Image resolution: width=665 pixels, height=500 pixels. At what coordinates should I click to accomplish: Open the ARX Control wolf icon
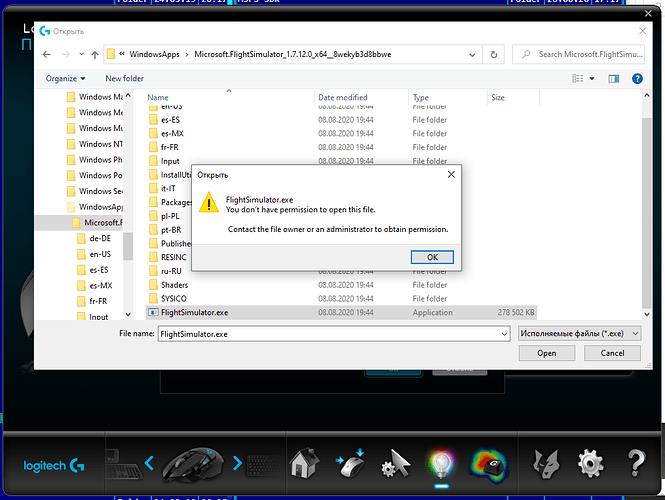[x=546, y=464]
